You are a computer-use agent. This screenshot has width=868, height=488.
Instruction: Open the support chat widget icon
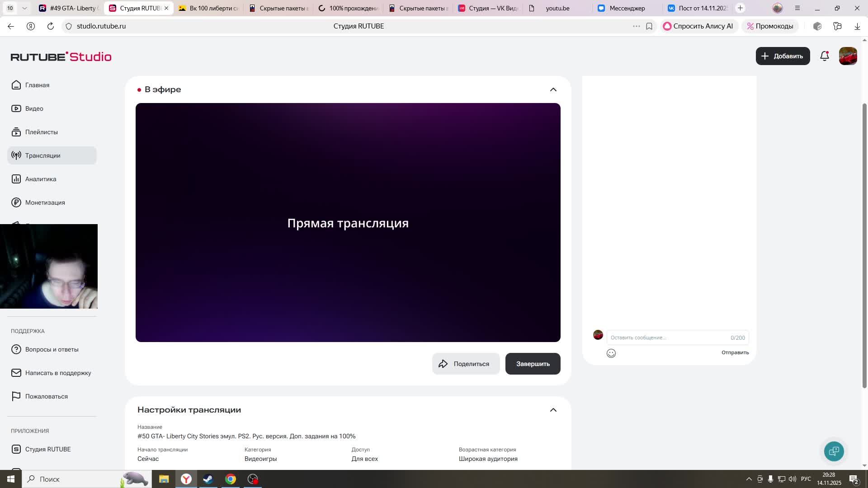(x=834, y=451)
